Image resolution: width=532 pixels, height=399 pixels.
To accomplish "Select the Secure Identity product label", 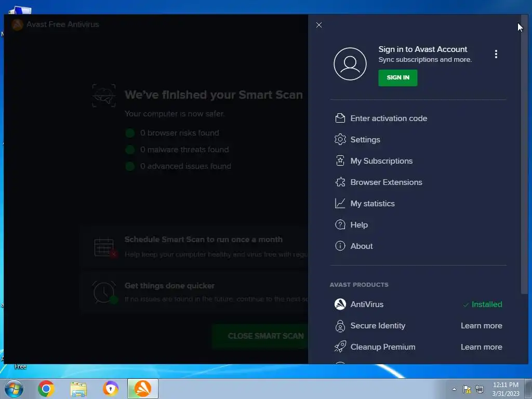I will [378, 326].
